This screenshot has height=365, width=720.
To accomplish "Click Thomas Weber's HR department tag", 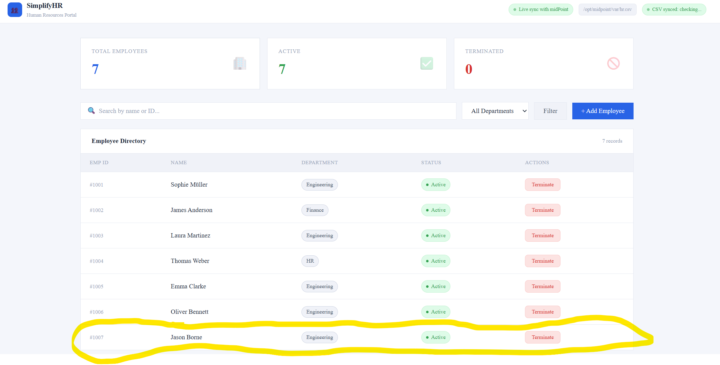I will pyautogui.click(x=310, y=261).
